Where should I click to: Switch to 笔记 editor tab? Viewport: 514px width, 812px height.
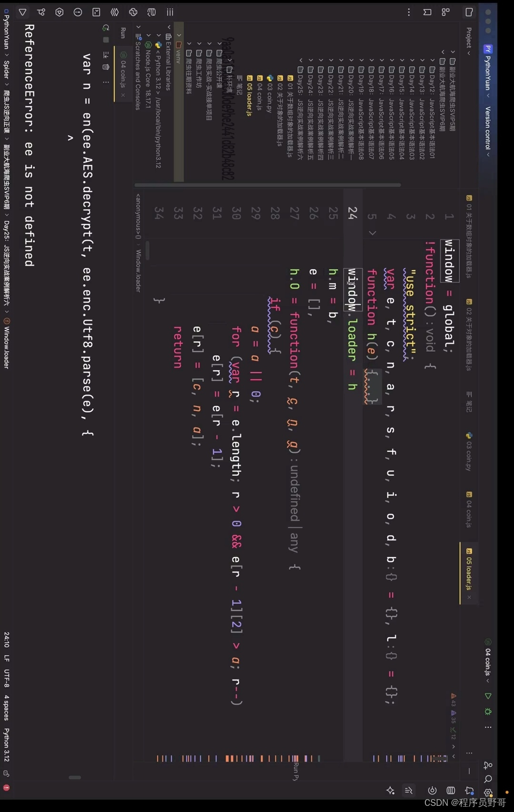click(469, 401)
